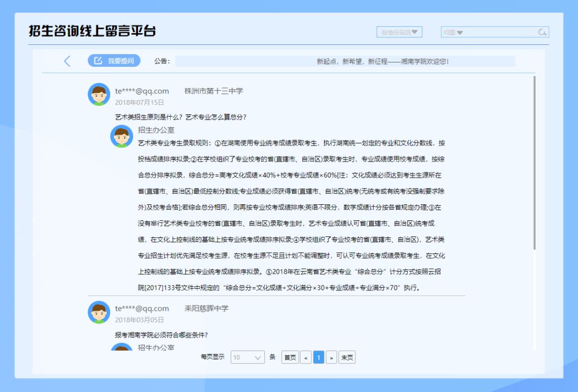This screenshot has width=578, height=392.
Task: Click avatar of 株洲市第十三中学 poster
Action: click(x=99, y=94)
